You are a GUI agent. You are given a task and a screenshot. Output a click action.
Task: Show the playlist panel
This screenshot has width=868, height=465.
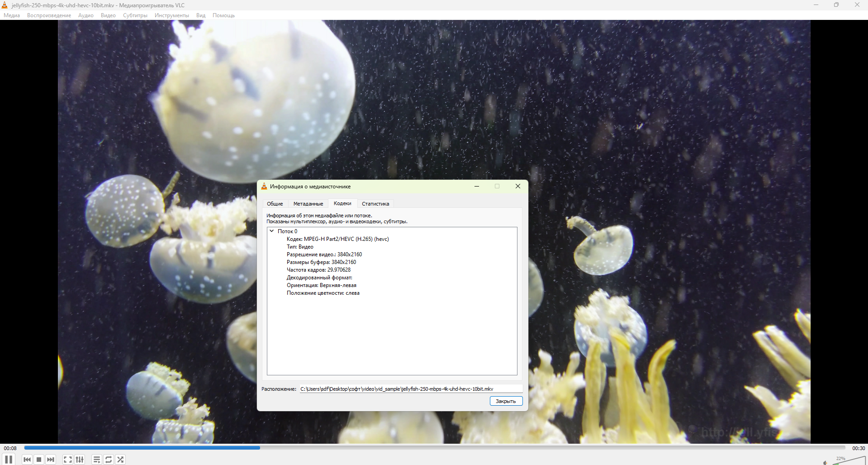point(97,460)
